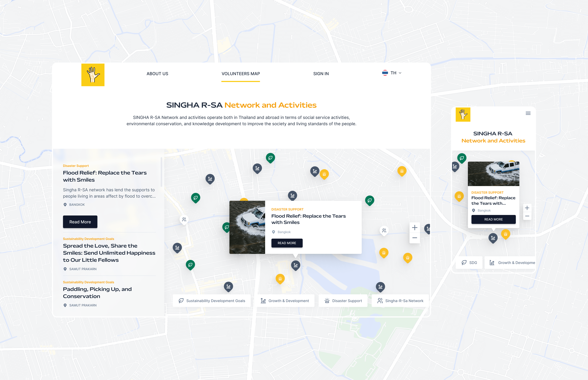Toggle Growth & Development map filter

[285, 301]
